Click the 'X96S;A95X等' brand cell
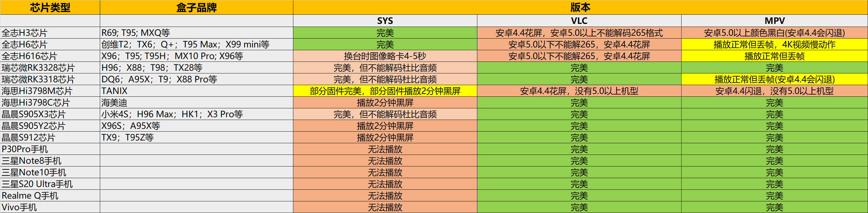 pos(197,126)
